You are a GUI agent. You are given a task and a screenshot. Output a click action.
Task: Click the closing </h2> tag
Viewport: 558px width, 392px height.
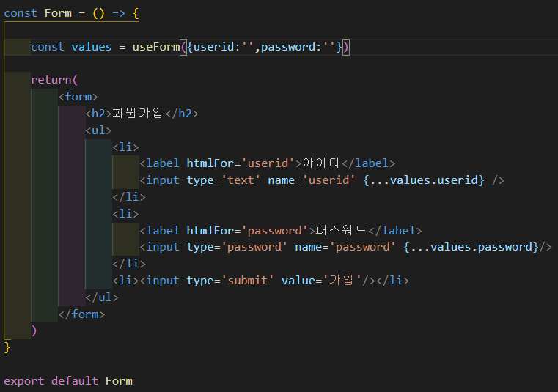pyautogui.click(x=182, y=113)
